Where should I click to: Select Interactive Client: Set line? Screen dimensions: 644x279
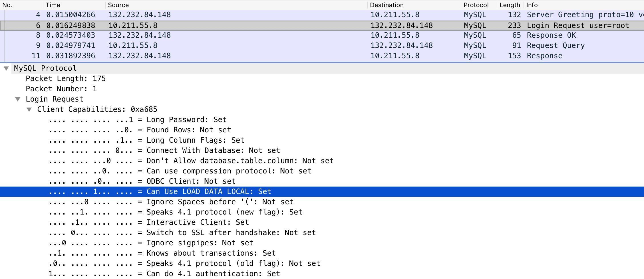(149, 223)
